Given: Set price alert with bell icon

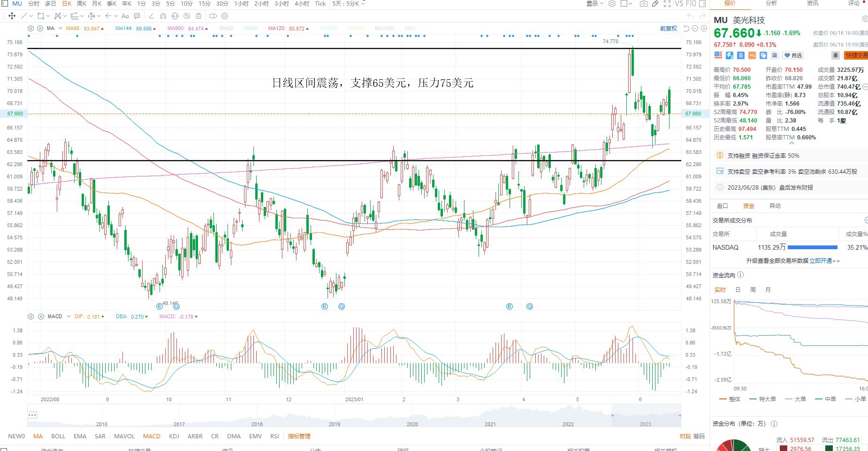Looking at the screenshot, I should click(x=836, y=55).
